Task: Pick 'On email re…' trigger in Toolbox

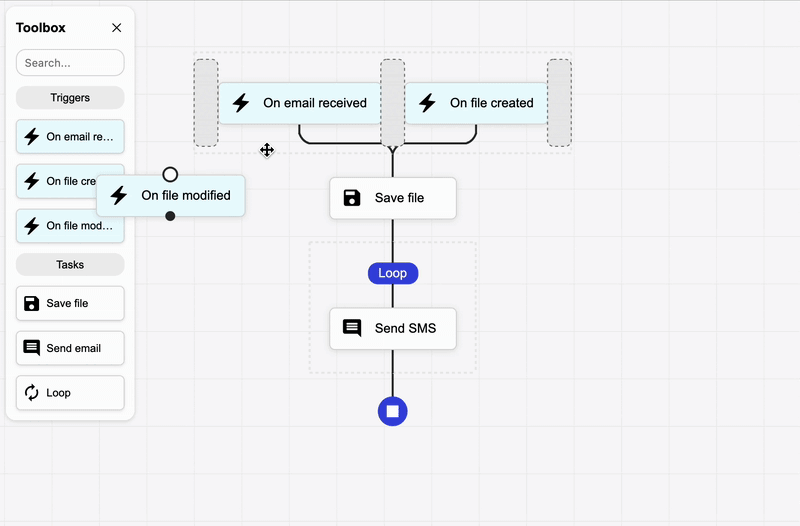Action: click(70, 136)
